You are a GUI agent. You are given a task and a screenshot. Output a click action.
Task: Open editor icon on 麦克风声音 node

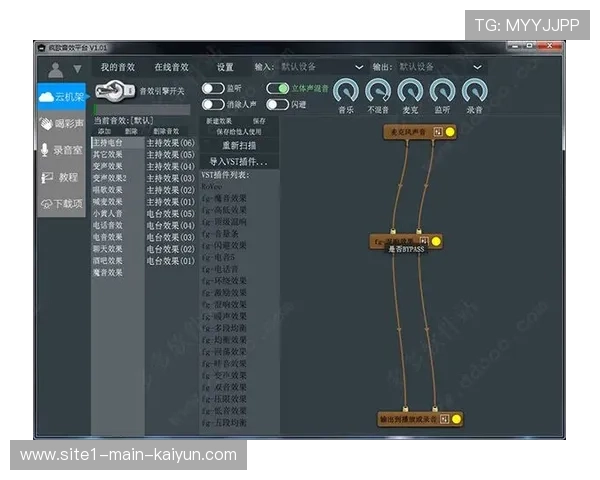[x=438, y=132]
